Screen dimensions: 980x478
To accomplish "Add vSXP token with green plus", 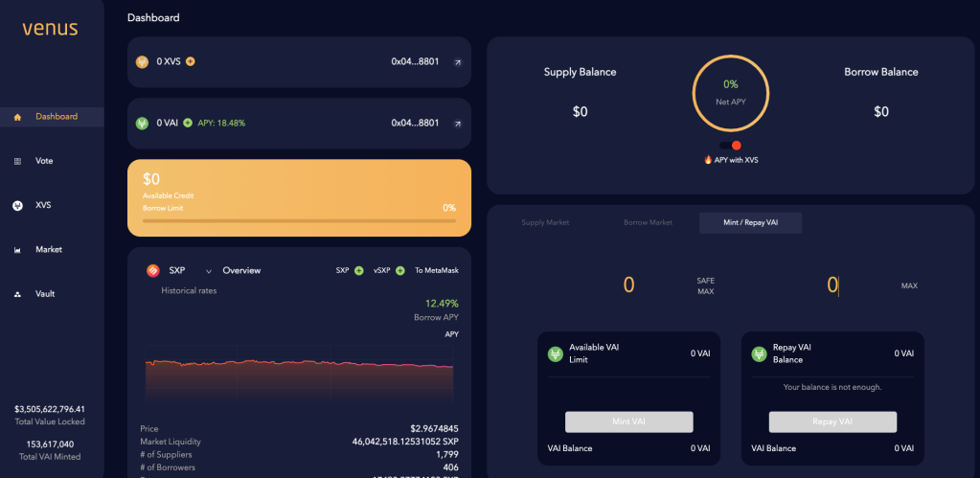I will tap(400, 270).
